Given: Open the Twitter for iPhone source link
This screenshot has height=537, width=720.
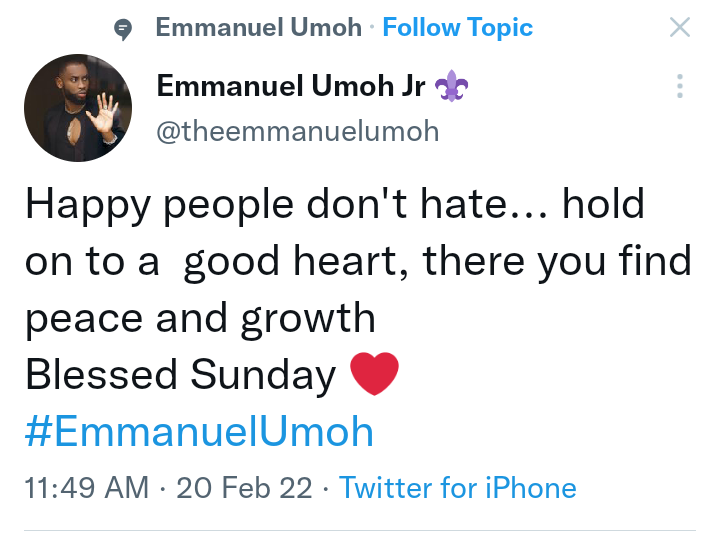Looking at the screenshot, I should 458,488.
